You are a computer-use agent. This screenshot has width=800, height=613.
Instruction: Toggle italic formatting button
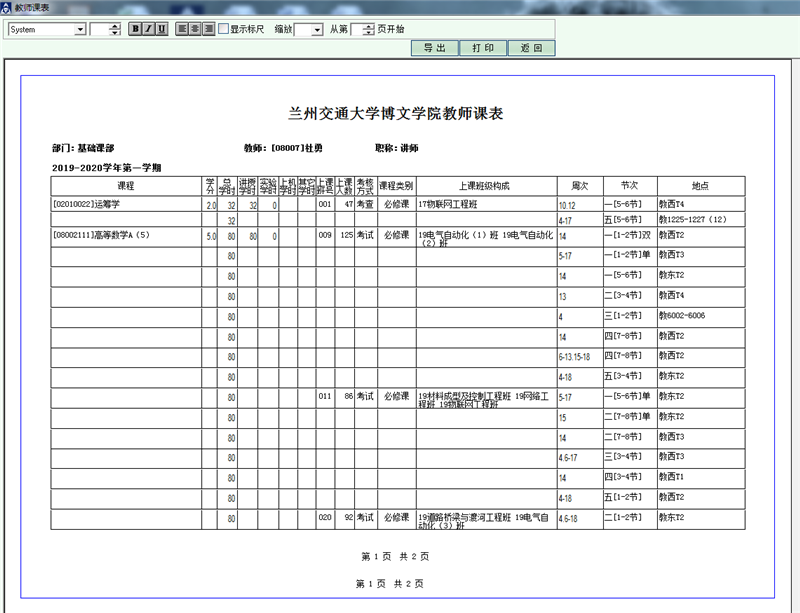(148, 29)
